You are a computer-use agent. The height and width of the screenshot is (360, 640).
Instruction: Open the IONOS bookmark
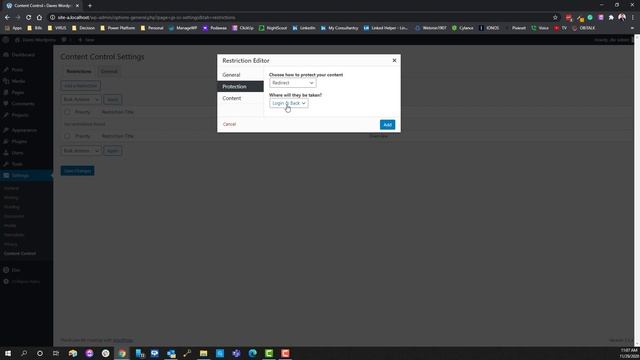tap(489, 28)
